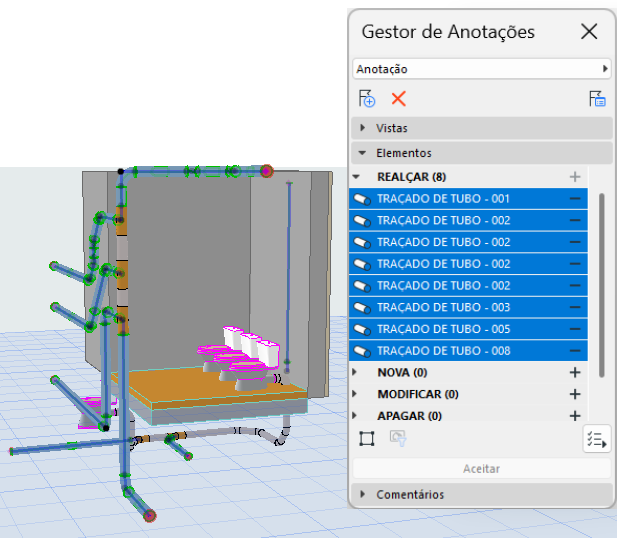Open the Anotação dropdown field
Screen dimensions: 617x538
click(482, 69)
